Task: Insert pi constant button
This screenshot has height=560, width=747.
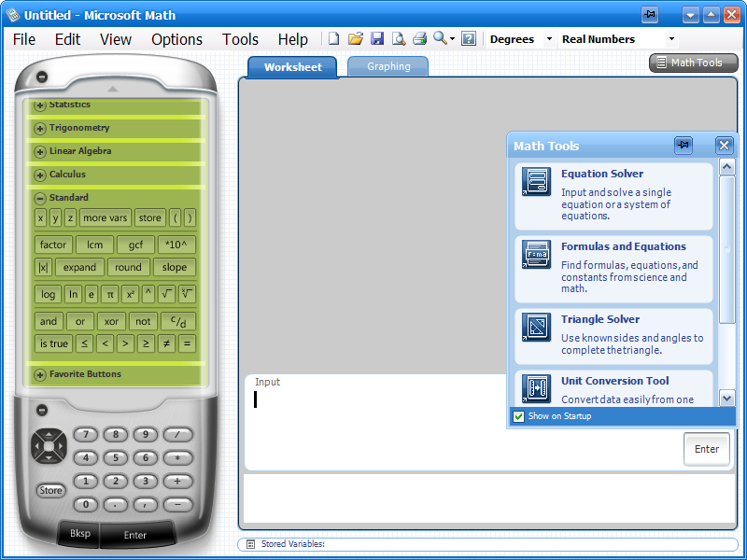Action: pos(110,294)
